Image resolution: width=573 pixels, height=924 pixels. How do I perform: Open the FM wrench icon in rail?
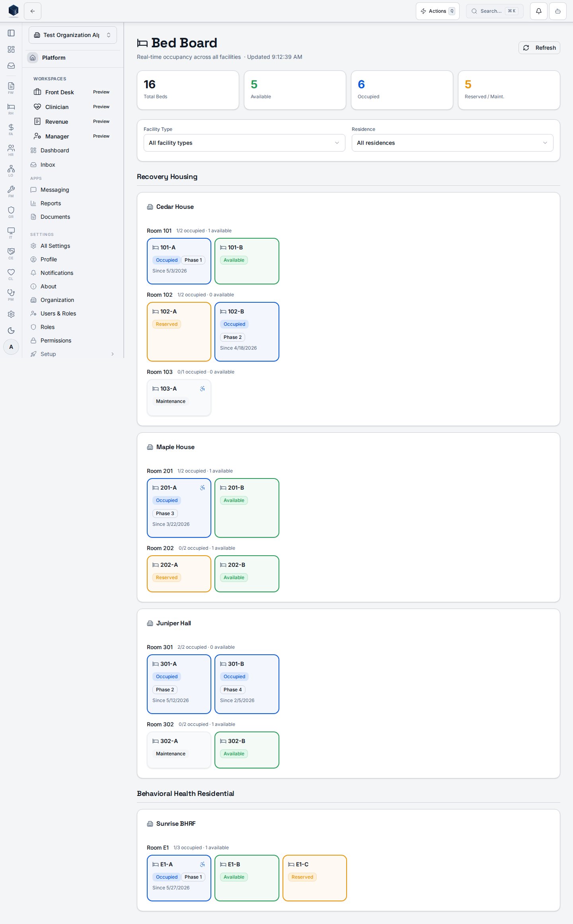click(x=11, y=191)
